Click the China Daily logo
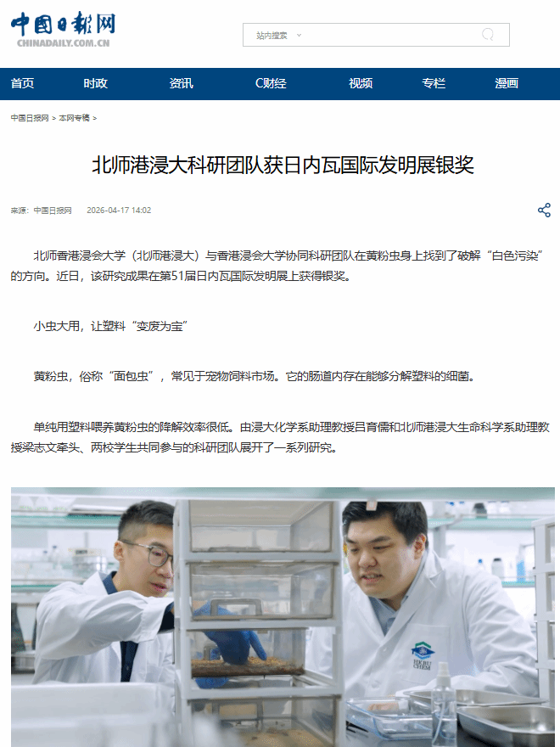Viewport: 560px width, 747px height. coord(63,30)
